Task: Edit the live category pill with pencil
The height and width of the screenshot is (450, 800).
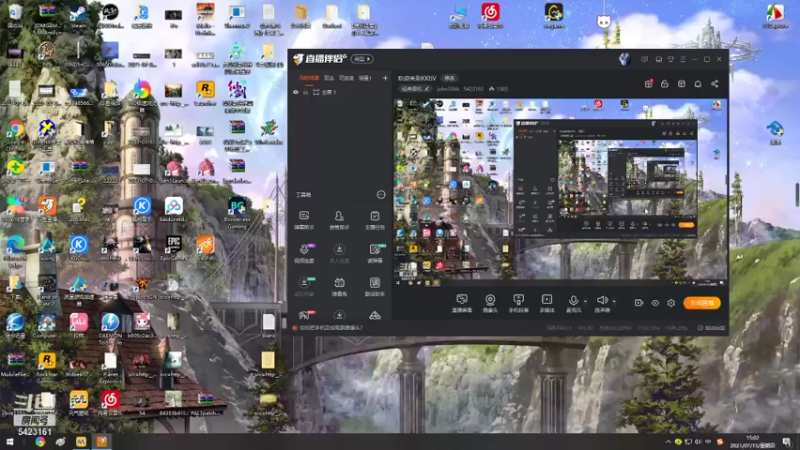Action: pos(415,89)
